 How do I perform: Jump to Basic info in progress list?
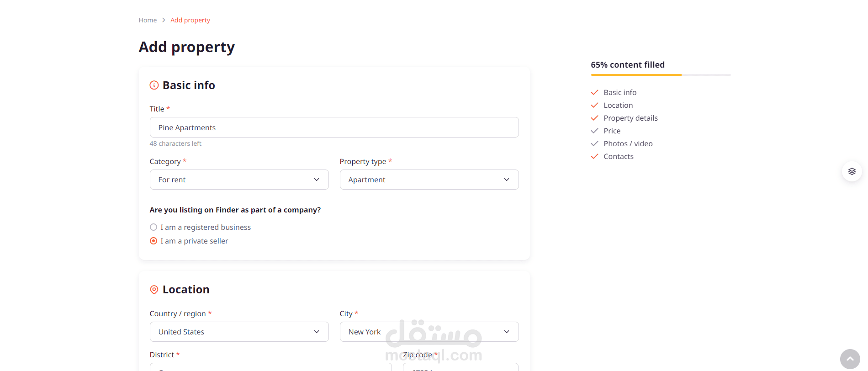point(620,92)
